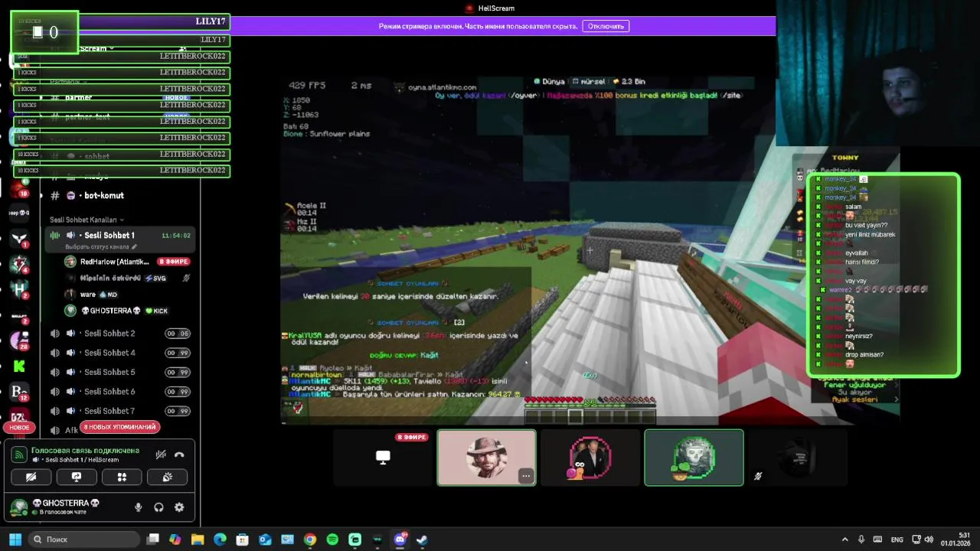Click the 8 новых упоминаний pill

click(119, 427)
